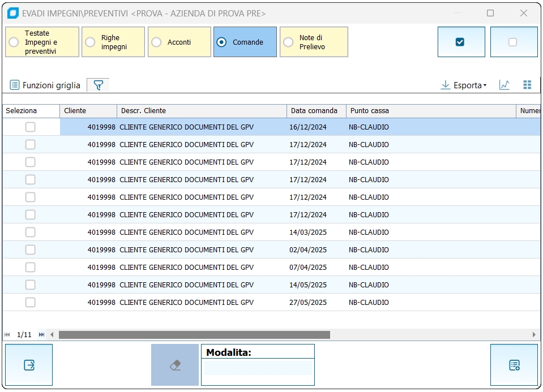
Task: Tick the checkbox for the 16/12/2024 row
Action: (x=30, y=127)
